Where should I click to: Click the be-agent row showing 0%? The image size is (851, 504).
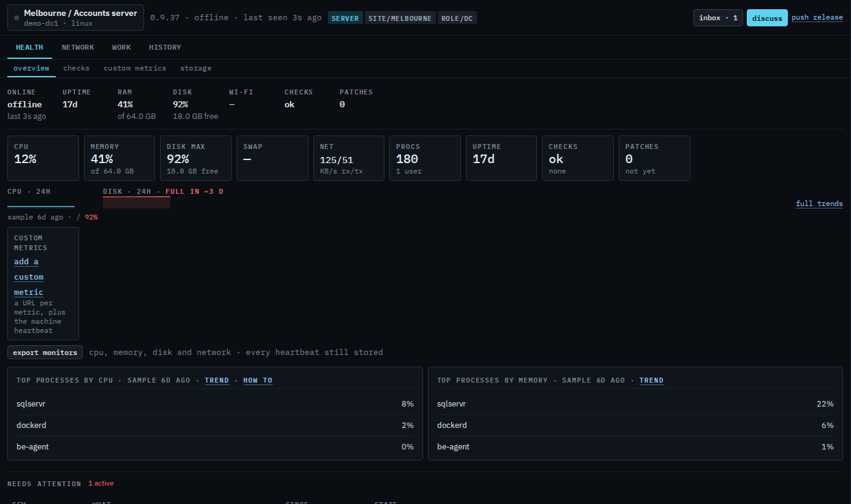click(x=215, y=447)
